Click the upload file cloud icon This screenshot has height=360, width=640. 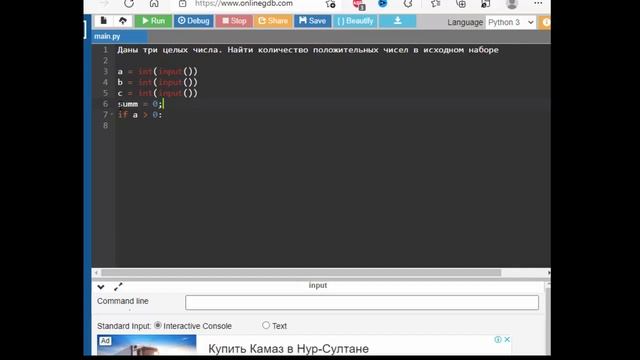122,21
